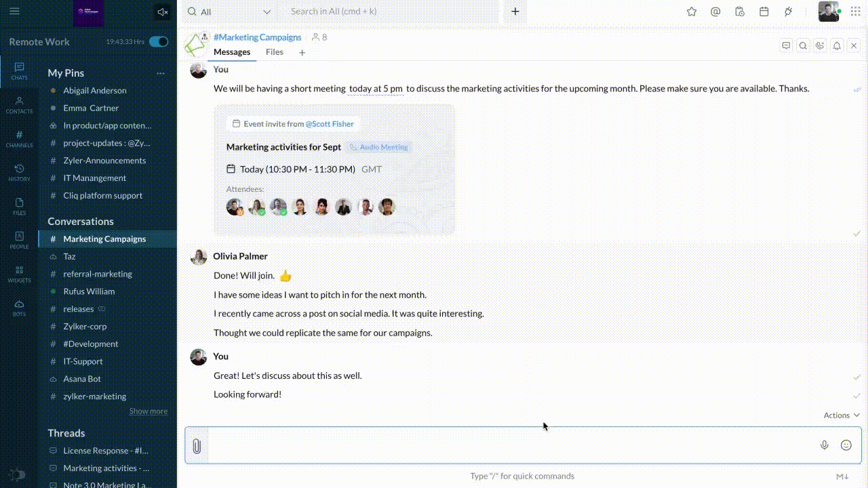868x488 pixels.
Task: Toggle the Remote Work check-in switch
Action: (159, 42)
